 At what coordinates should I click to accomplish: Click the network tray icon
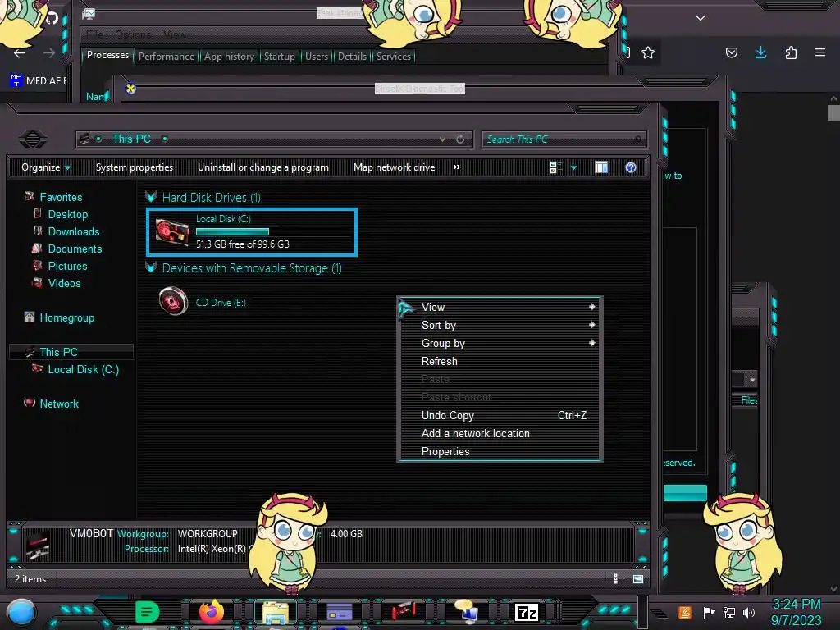click(x=729, y=612)
